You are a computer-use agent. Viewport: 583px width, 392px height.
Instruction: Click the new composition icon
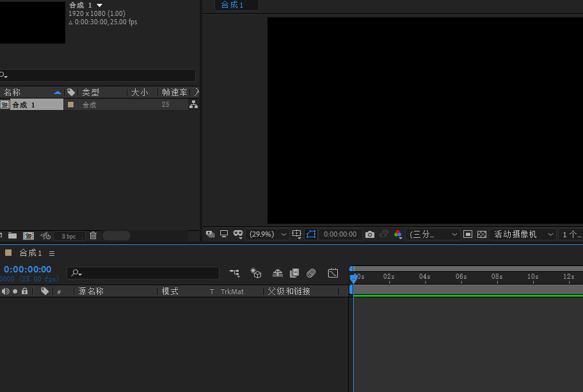pos(28,236)
